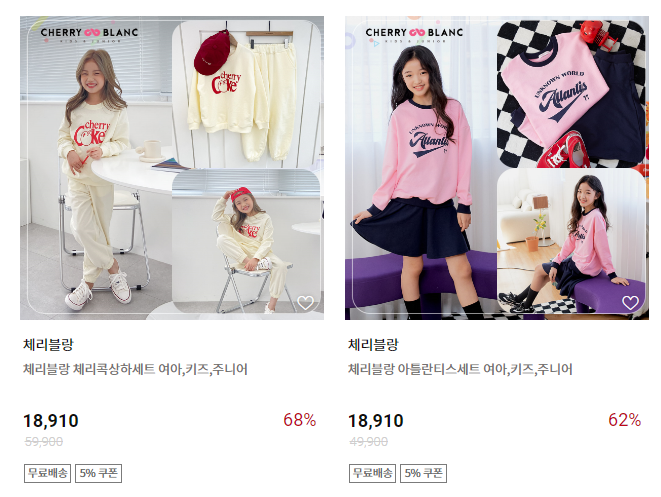Click 체리블랑 brand name under left product

tap(48, 344)
